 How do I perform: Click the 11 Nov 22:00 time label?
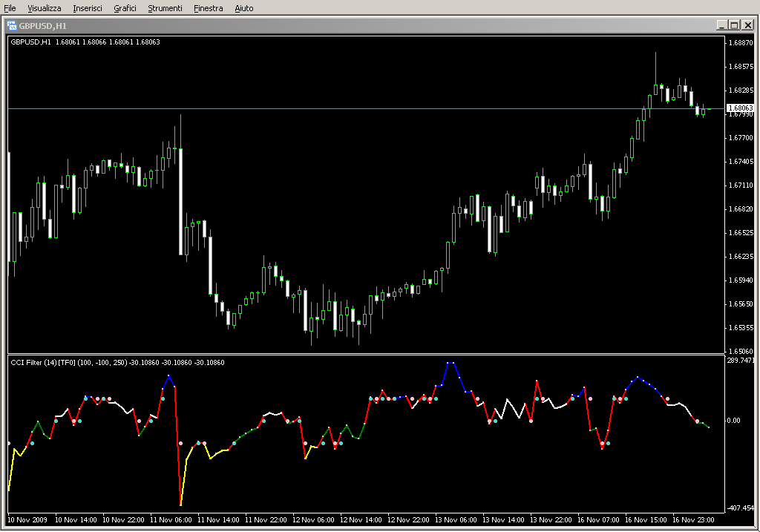click(x=266, y=520)
